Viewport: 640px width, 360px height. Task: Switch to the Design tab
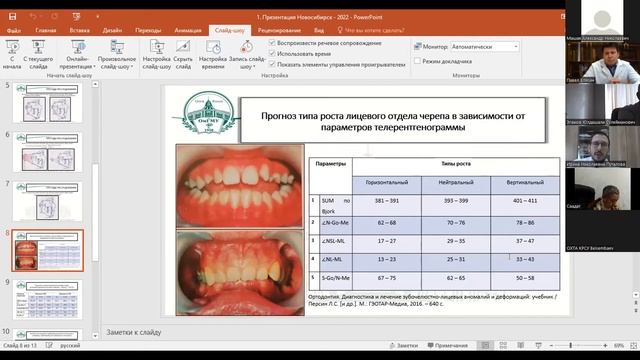point(112,30)
